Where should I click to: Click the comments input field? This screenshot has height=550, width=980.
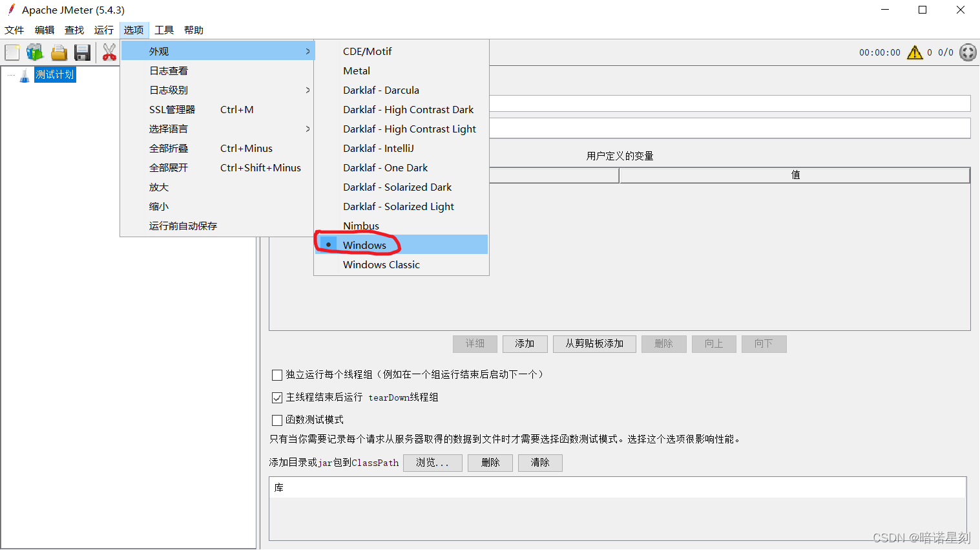point(730,128)
